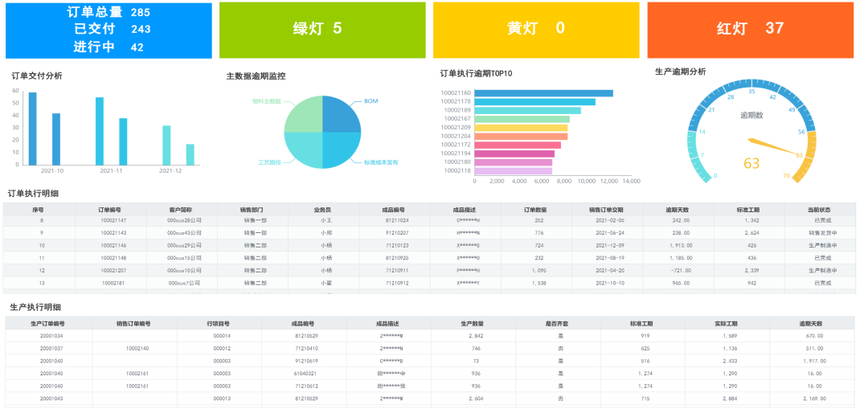Screen dimensions: 868x409
Task: Click the sales order 10002140 cell
Action: [137, 349]
